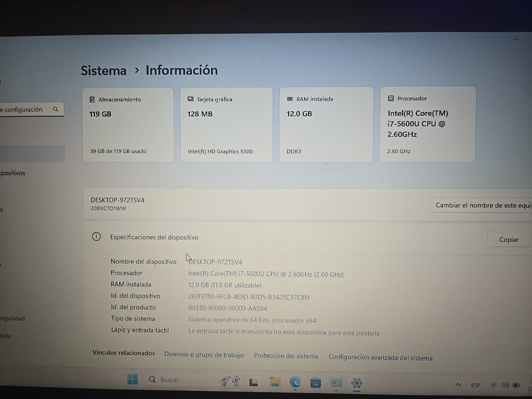Open the volume speaker tray icon

505,385
